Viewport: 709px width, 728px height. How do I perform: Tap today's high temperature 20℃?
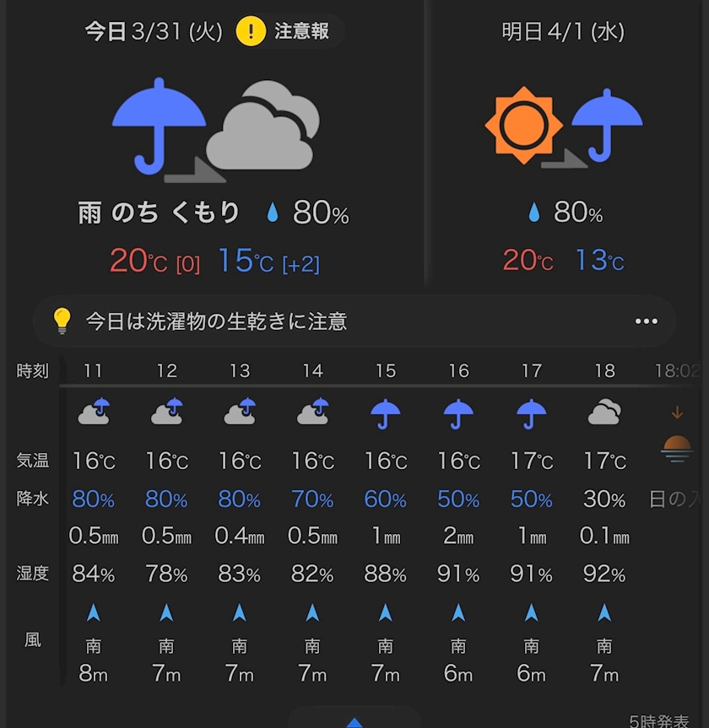(138, 262)
